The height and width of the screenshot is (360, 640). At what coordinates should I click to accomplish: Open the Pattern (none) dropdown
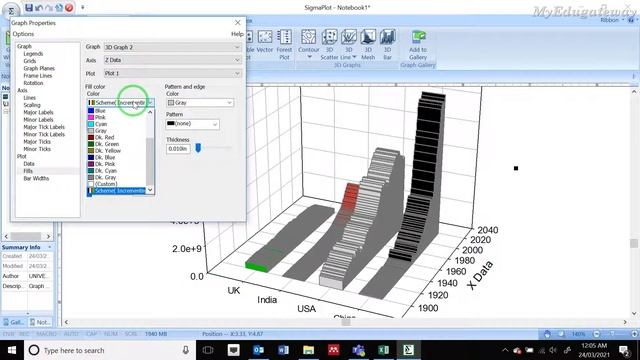point(192,124)
